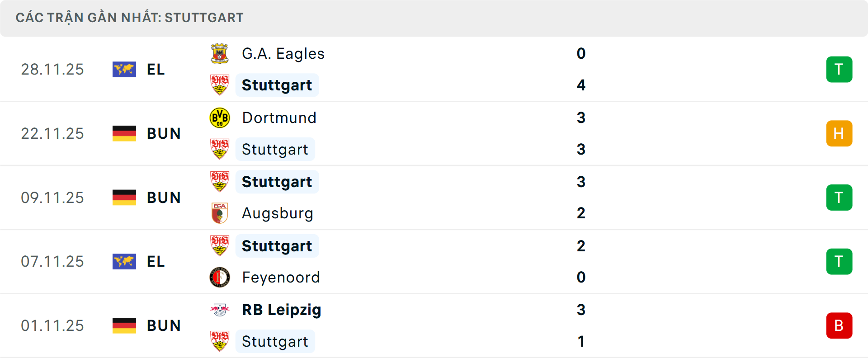Select the Stuttgart VfB logo beside G.A. Eagles
This screenshot has height=358, width=868.
[x=220, y=85]
